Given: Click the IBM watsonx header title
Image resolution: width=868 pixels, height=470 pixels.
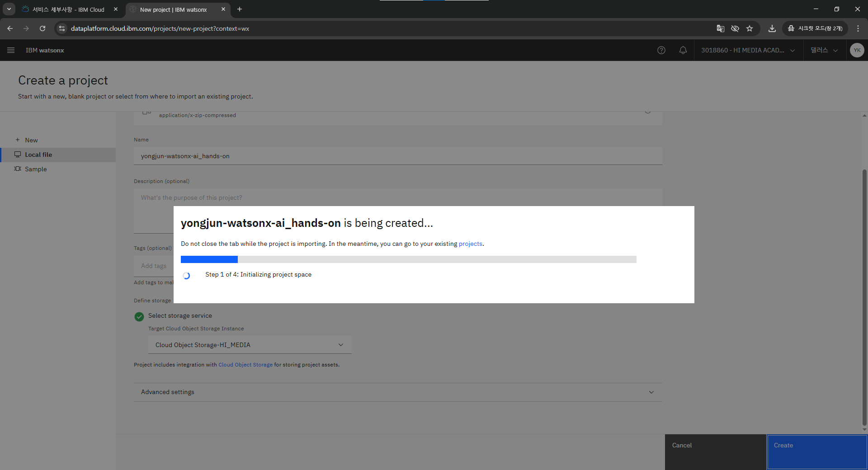Looking at the screenshot, I should pos(45,50).
